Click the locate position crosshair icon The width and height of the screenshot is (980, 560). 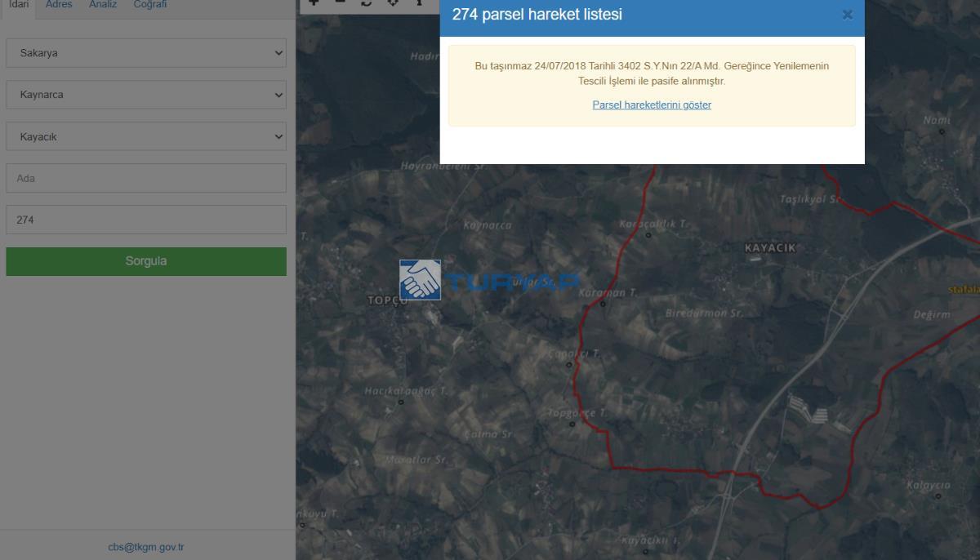click(393, 2)
